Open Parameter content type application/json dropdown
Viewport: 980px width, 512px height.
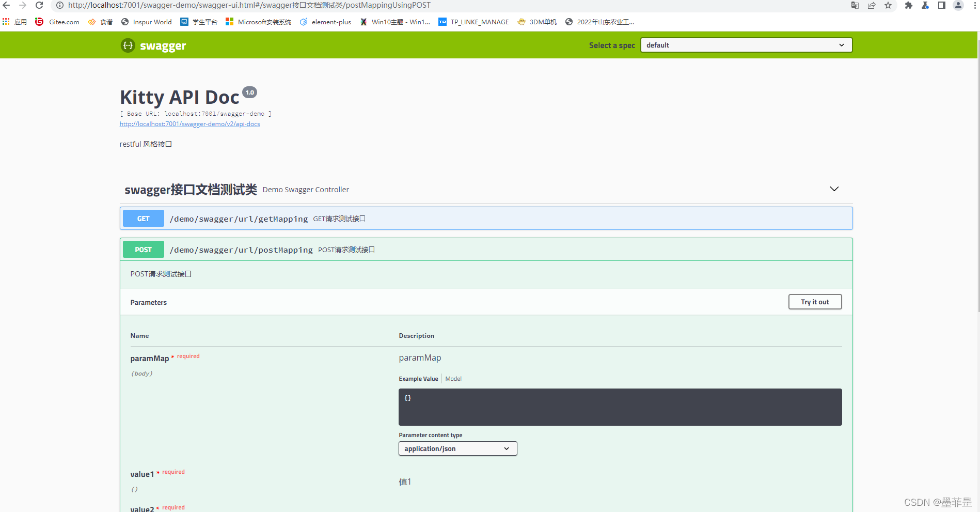coord(457,448)
